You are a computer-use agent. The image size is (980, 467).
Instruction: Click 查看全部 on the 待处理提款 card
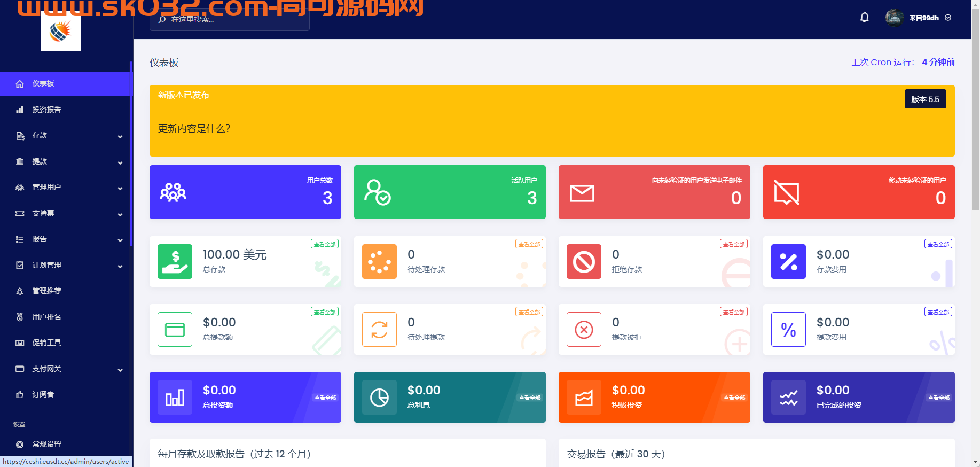529,312
